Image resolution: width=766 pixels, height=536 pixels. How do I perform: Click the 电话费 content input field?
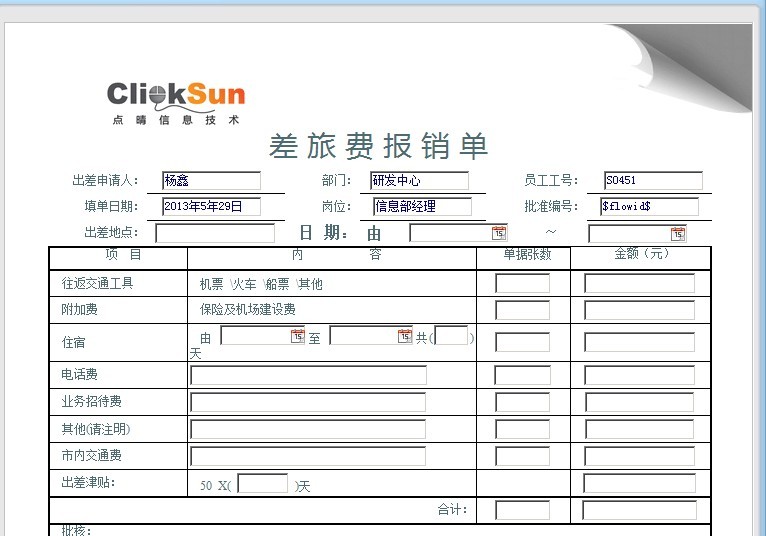308,376
